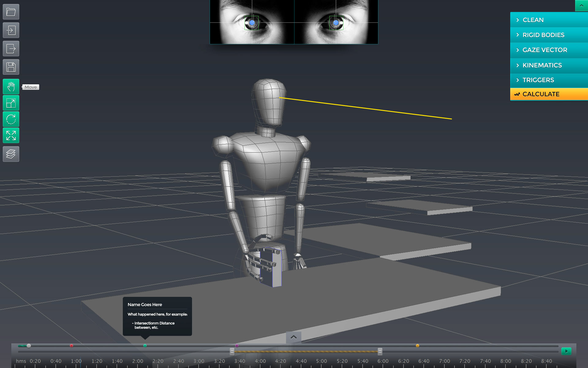Click the export file icon
This screenshot has width=588, height=368.
(x=11, y=49)
